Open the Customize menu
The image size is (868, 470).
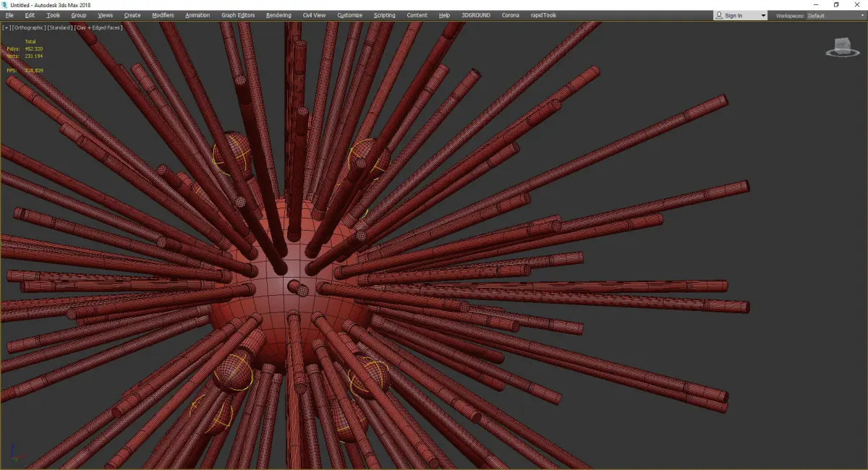[350, 15]
